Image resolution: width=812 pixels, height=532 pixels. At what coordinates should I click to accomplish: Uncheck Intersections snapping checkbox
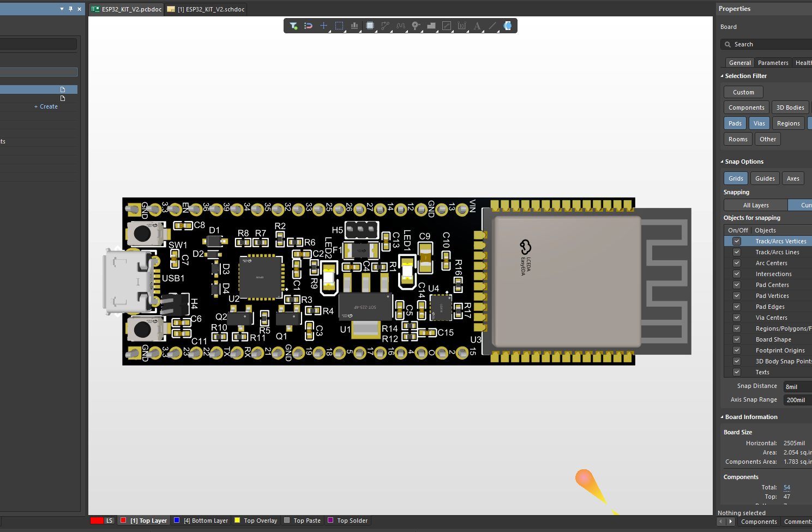pos(737,274)
